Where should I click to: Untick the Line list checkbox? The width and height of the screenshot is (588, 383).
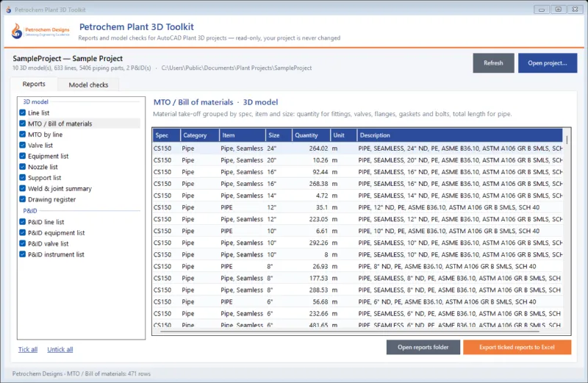pos(23,112)
